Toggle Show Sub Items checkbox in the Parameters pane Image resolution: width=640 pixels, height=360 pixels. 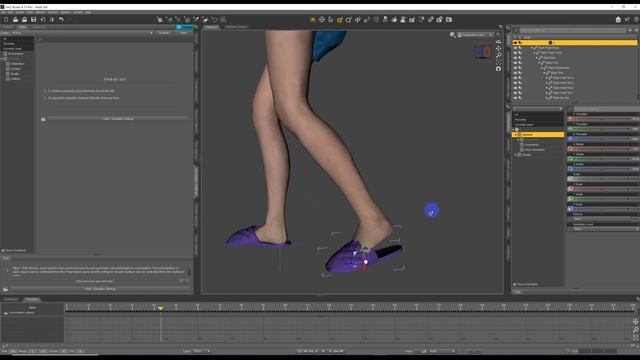pos(515,284)
